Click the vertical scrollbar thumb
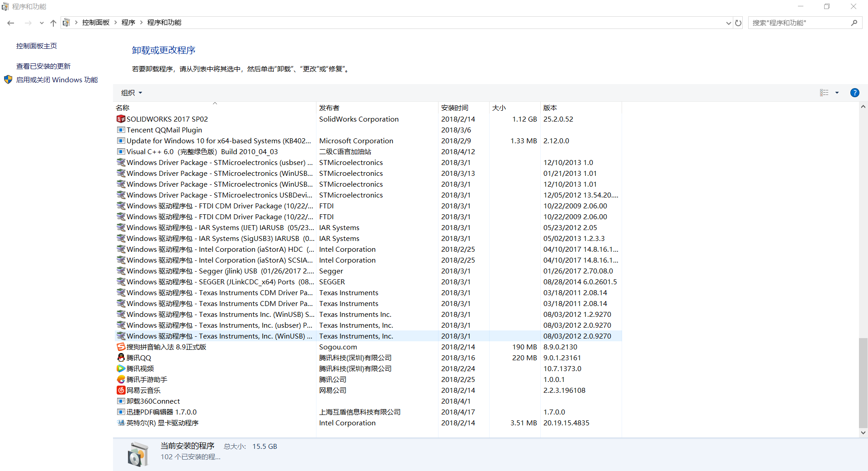The height and width of the screenshot is (471, 868). click(863, 383)
